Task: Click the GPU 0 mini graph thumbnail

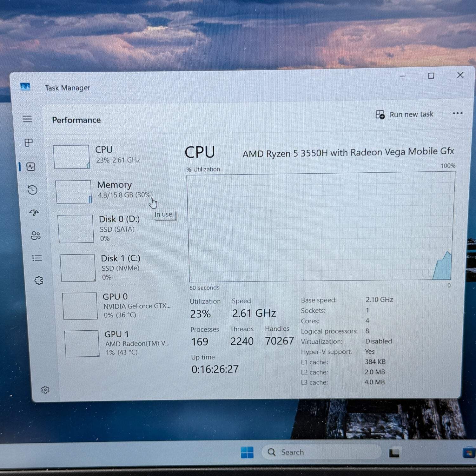Action: coord(80,306)
